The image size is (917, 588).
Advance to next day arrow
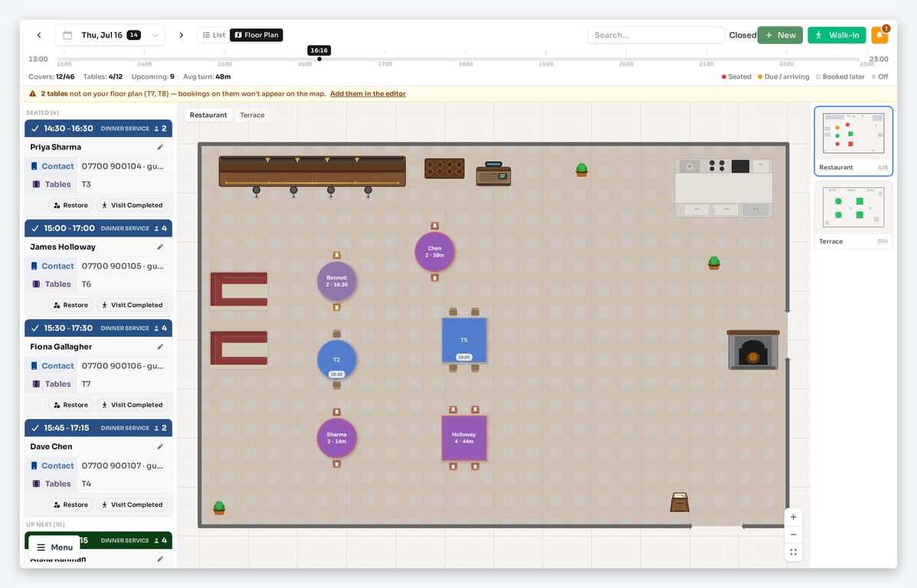[x=182, y=35]
